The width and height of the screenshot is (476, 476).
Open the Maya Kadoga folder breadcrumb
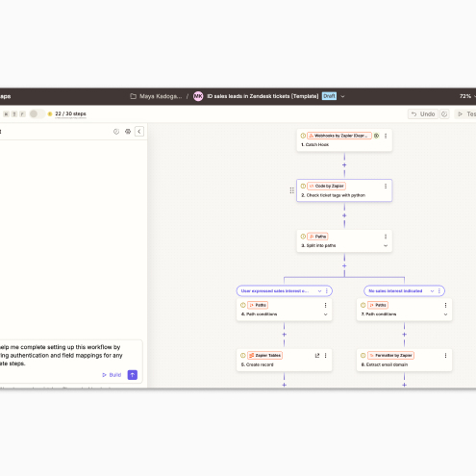[x=156, y=96]
